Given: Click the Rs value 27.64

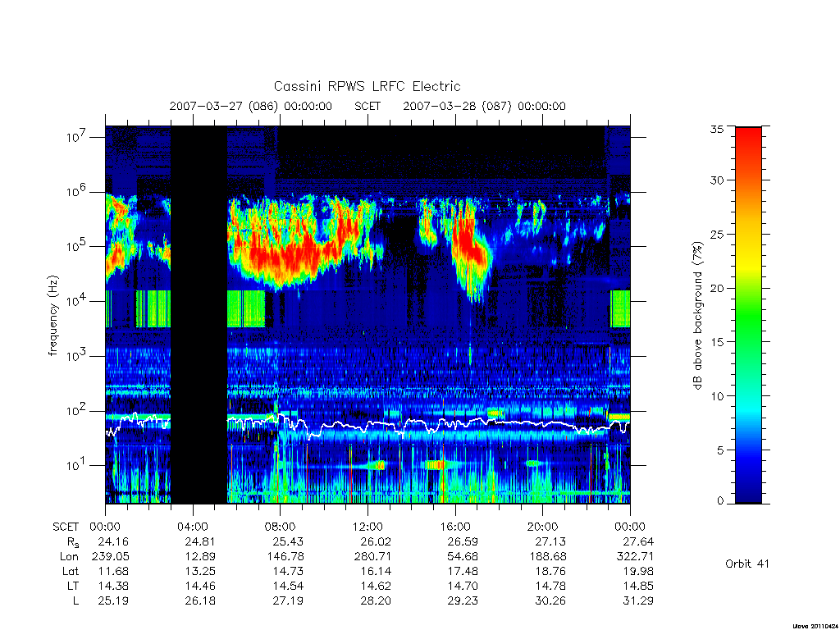Looking at the screenshot, I should click(638, 541).
